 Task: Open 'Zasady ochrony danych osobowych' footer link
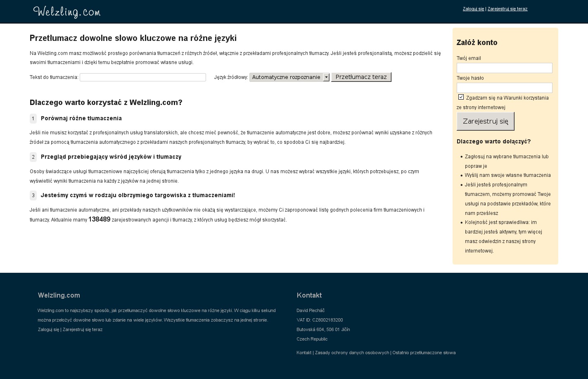[352, 353]
